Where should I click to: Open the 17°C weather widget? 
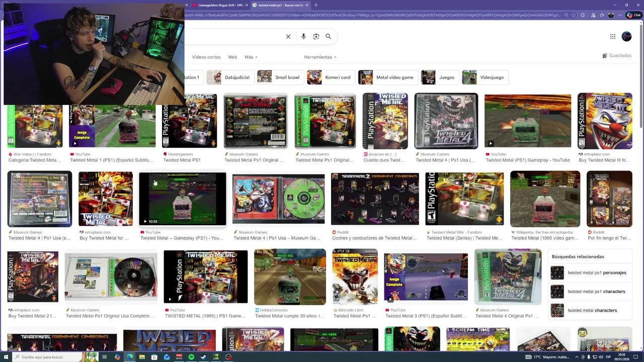pos(547,357)
